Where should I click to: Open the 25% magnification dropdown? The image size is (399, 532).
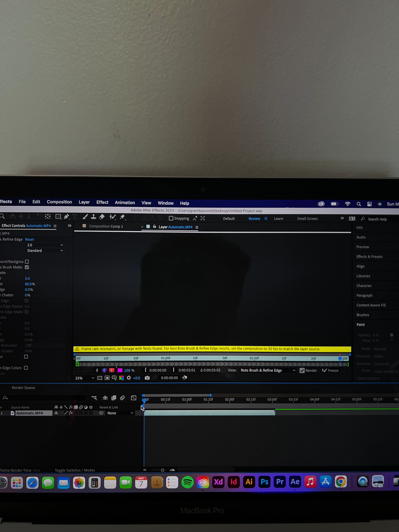pyautogui.click(x=84, y=378)
